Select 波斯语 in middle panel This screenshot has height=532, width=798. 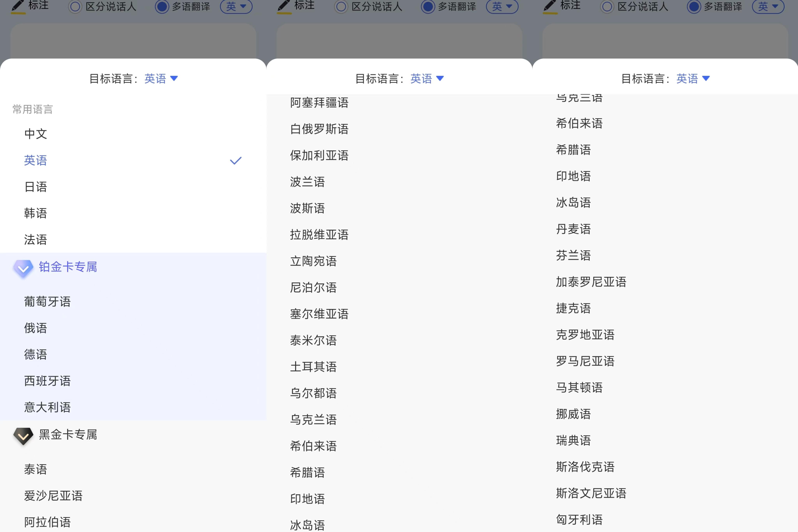pos(308,208)
